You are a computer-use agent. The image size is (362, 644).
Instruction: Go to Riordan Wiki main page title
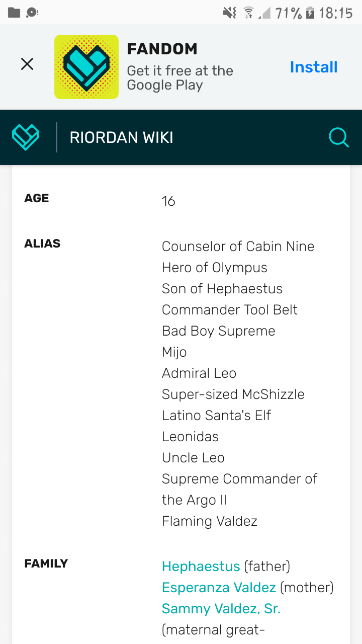(x=121, y=137)
